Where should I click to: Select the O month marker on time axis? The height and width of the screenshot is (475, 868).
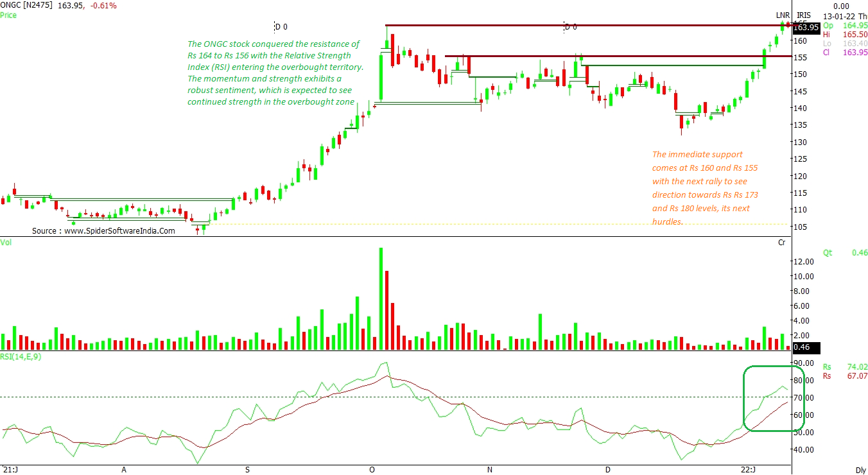[x=372, y=469]
